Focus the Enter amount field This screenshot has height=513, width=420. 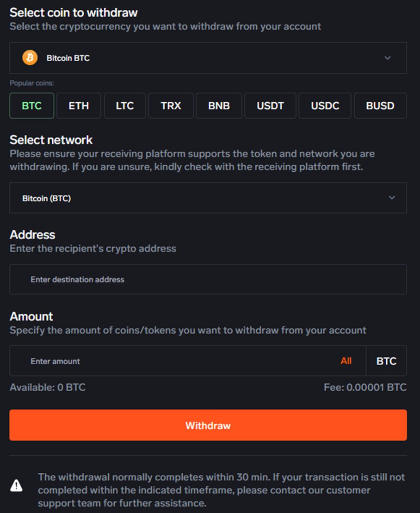(176, 361)
